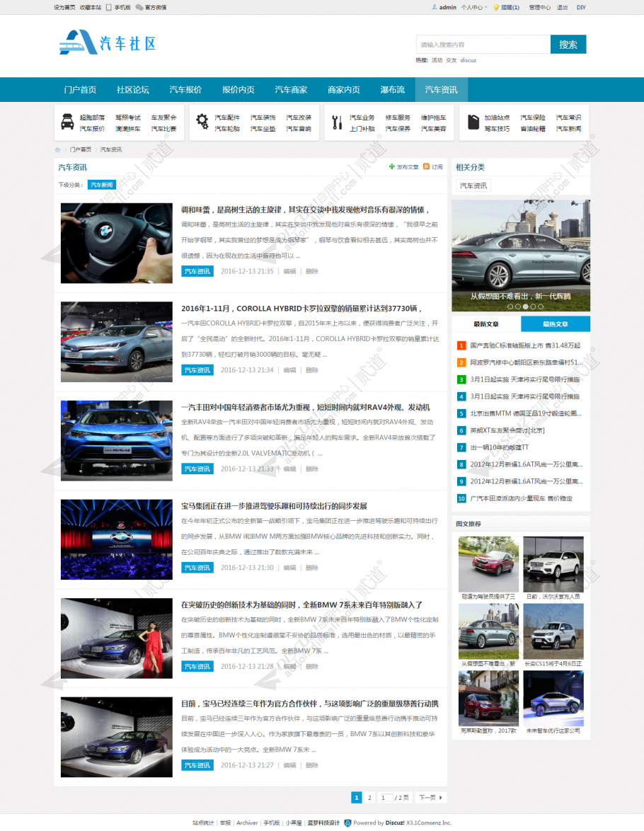Open 英朗XT车友聚会简讨[北京] ranked article
The width and height of the screenshot is (644, 831).
coord(507,431)
